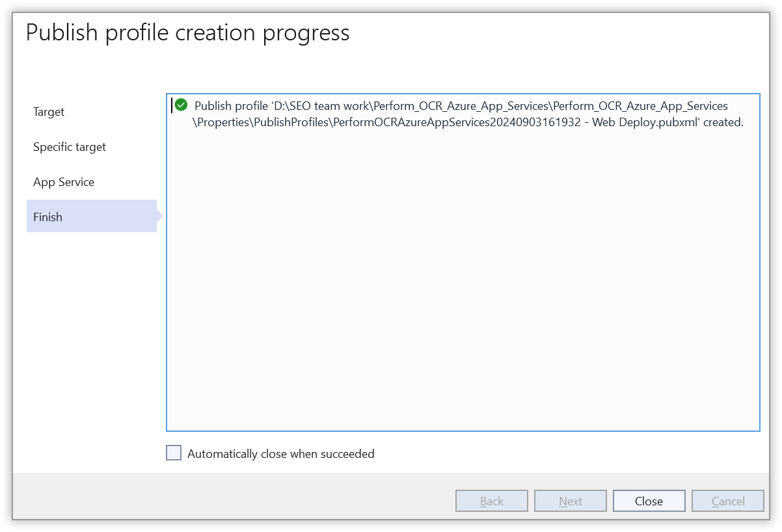This screenshot has width=782, height=532.
Task: Click the dialog title Publish profile creation progress
Action: [187, 32]
